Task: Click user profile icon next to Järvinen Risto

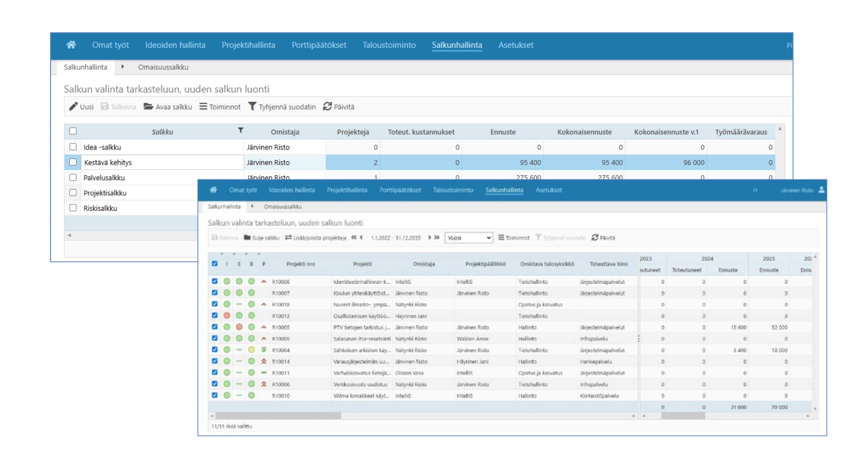Action: coord(821,190)
